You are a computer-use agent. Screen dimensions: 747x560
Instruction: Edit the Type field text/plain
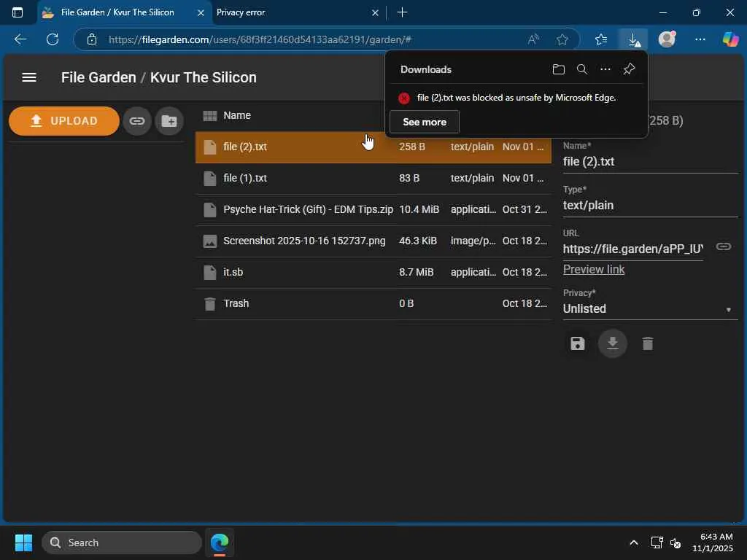(x=650, y=205)
